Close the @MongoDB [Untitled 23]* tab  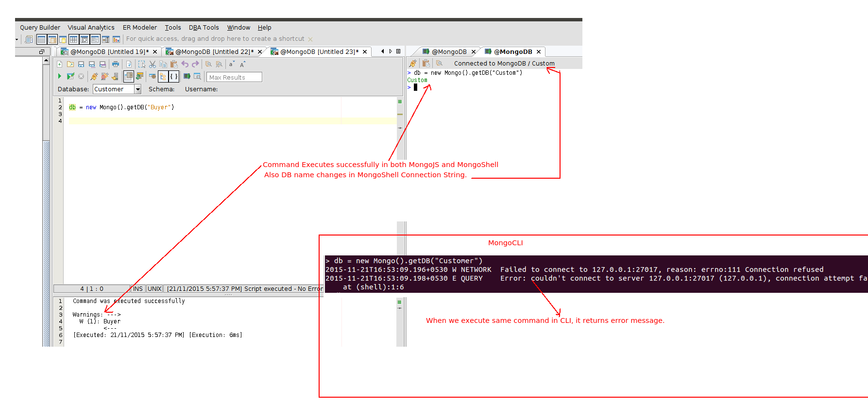[x=365, y=51]
